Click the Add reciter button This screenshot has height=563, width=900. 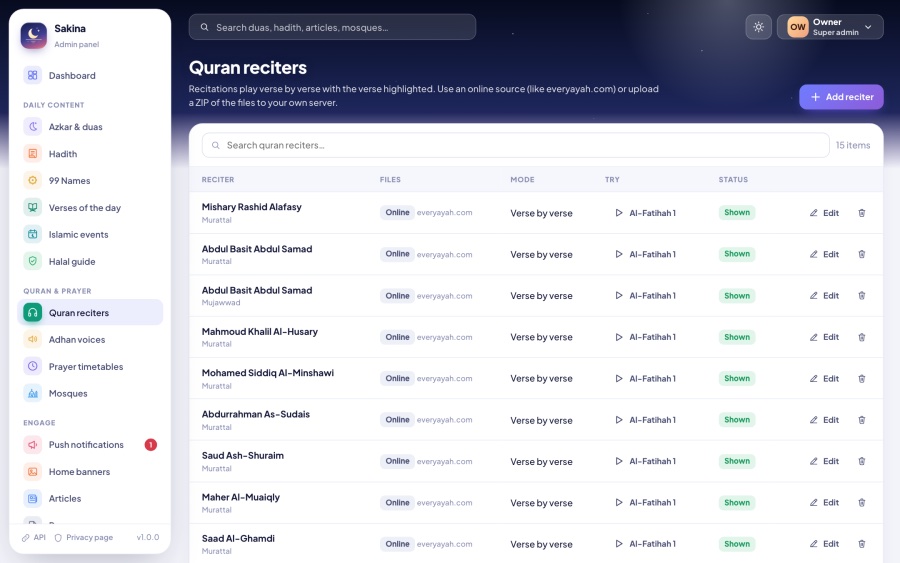pyautogui.click(x=841, y=97)
